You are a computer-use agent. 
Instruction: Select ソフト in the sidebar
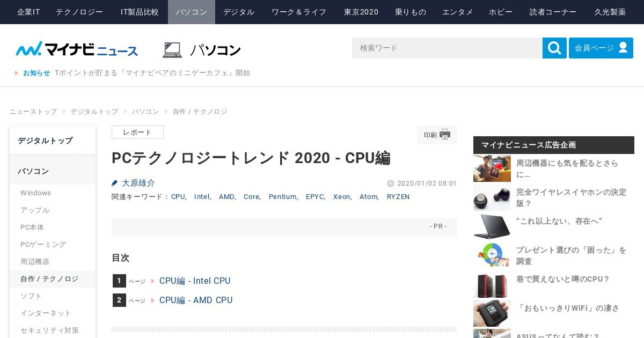53,296
